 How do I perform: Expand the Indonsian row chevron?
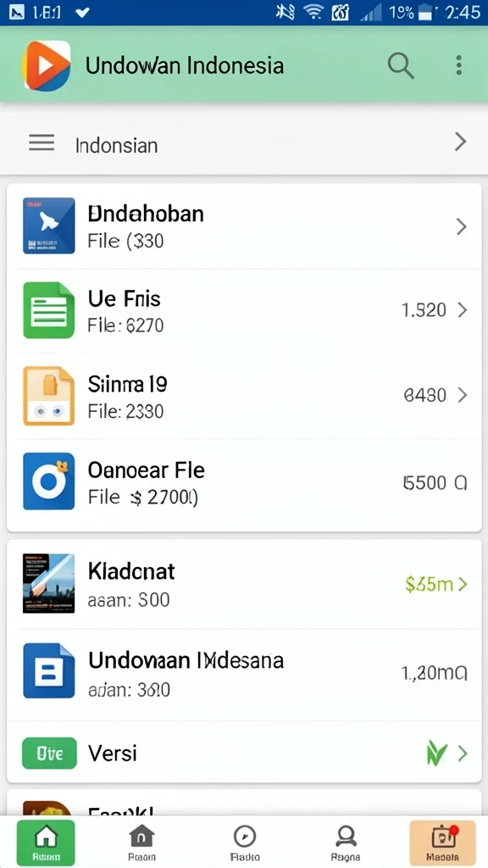(x=460, y=142)
